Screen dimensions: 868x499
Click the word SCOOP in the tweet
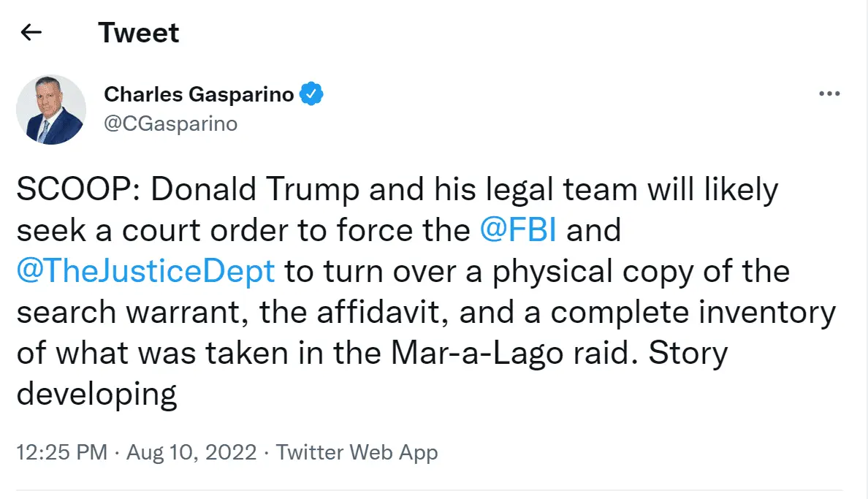pyautogui.click(x=69, y=190)
